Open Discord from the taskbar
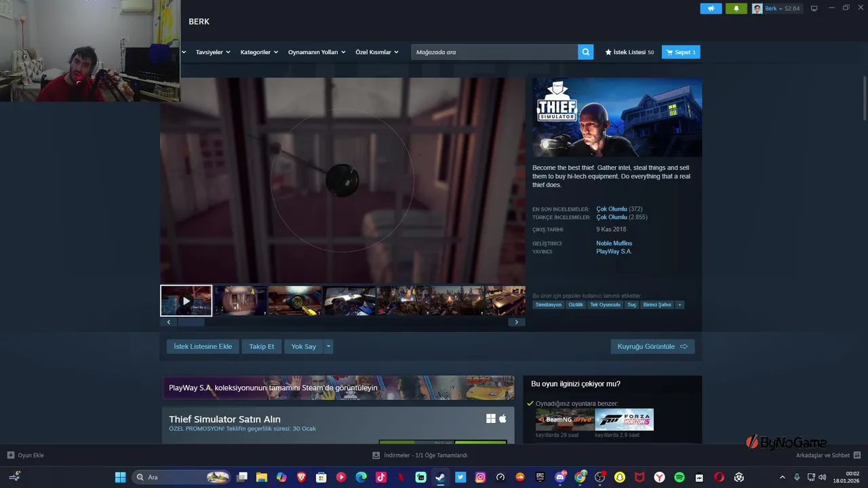The image size is (868, 488). point(560,477)
